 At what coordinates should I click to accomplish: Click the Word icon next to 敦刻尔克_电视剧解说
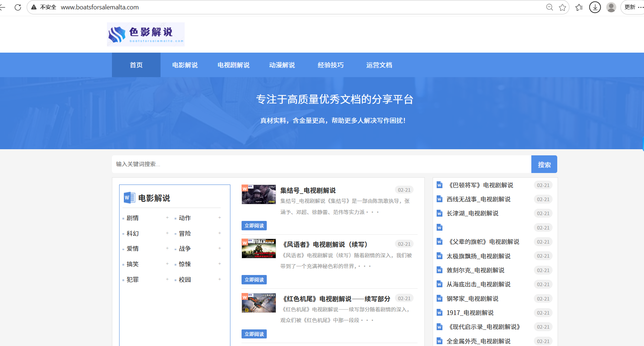coord(439,270)
